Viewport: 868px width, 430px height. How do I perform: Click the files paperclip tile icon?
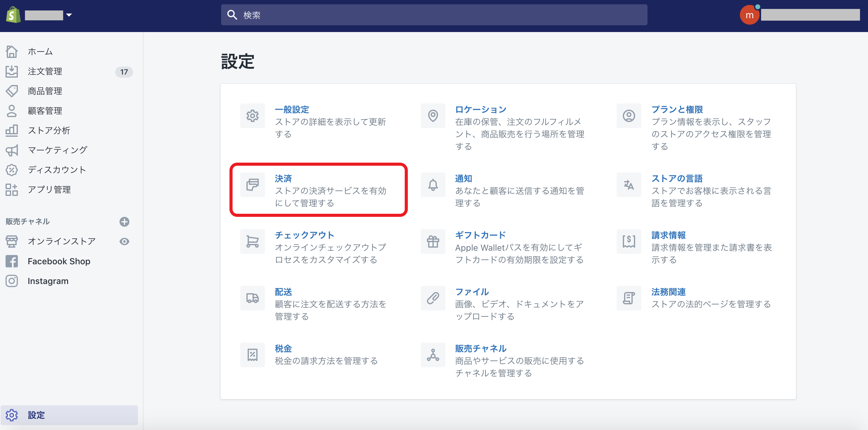pyautogui.click(x=433, y=298)
